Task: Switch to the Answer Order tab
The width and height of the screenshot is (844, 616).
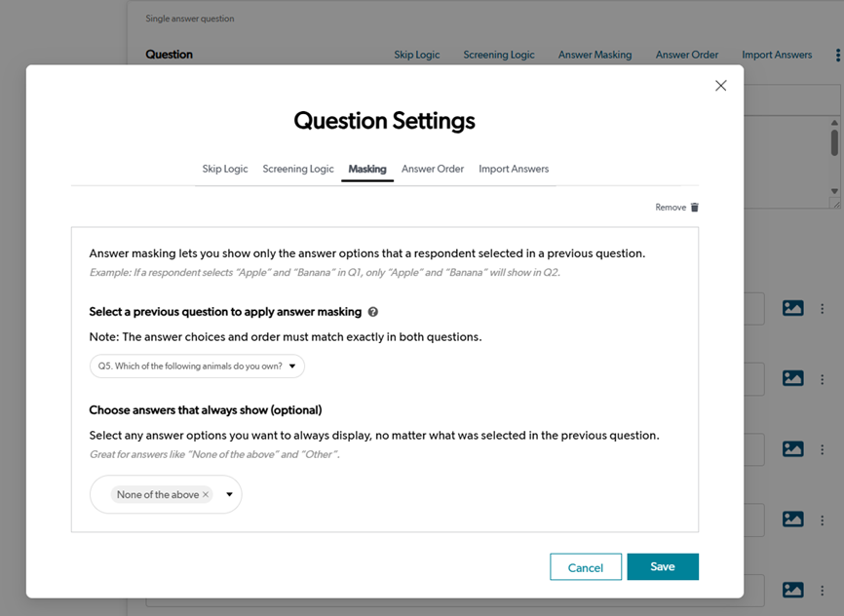Action: 433,169
